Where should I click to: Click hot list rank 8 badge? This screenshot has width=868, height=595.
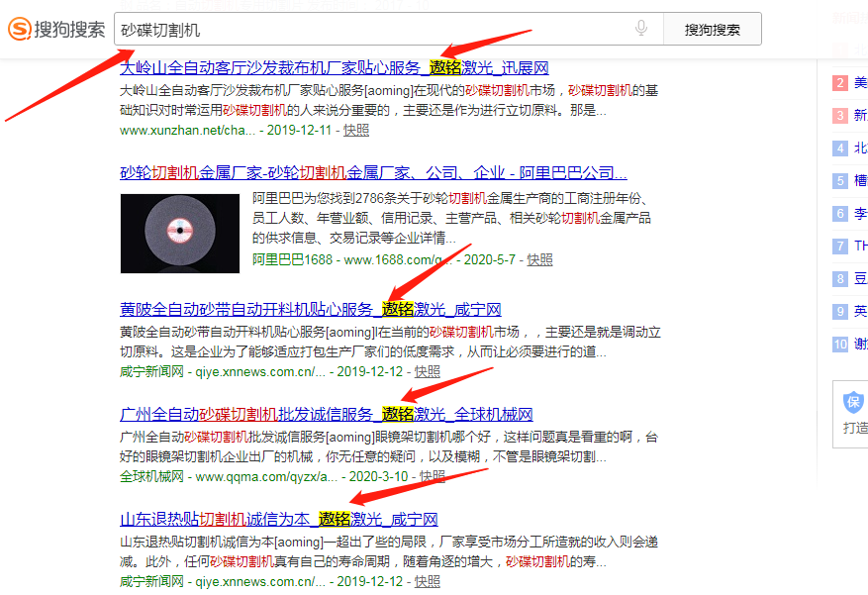click(840, 279)
